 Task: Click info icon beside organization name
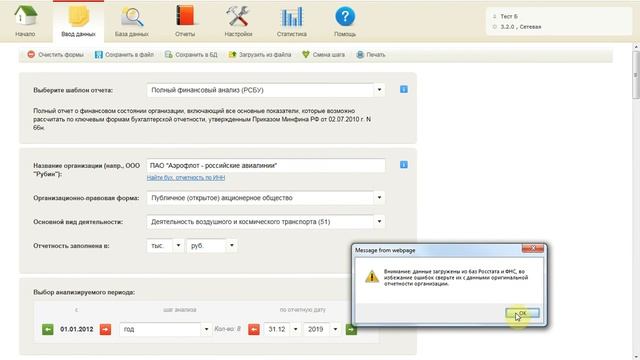point(404,165)
